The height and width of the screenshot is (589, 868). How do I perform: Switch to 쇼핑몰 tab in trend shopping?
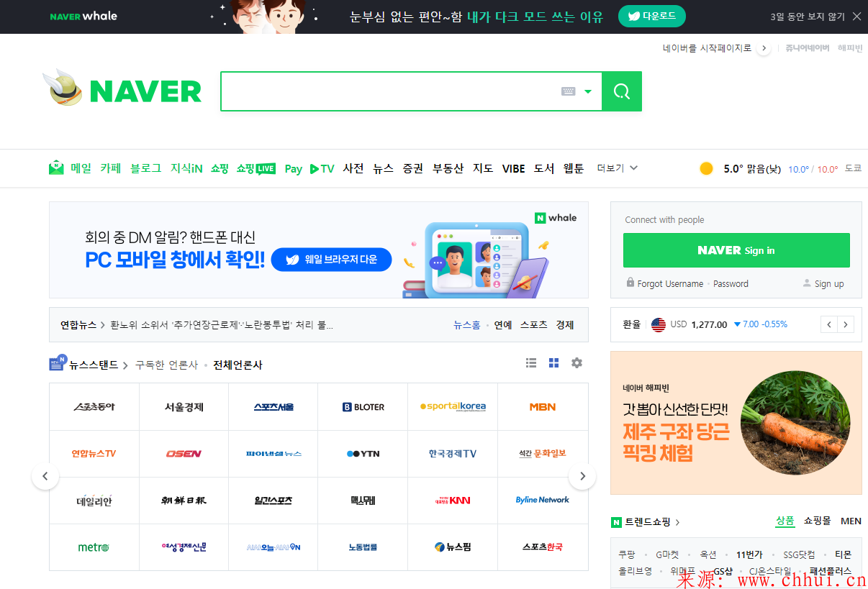tap(818, 521)
